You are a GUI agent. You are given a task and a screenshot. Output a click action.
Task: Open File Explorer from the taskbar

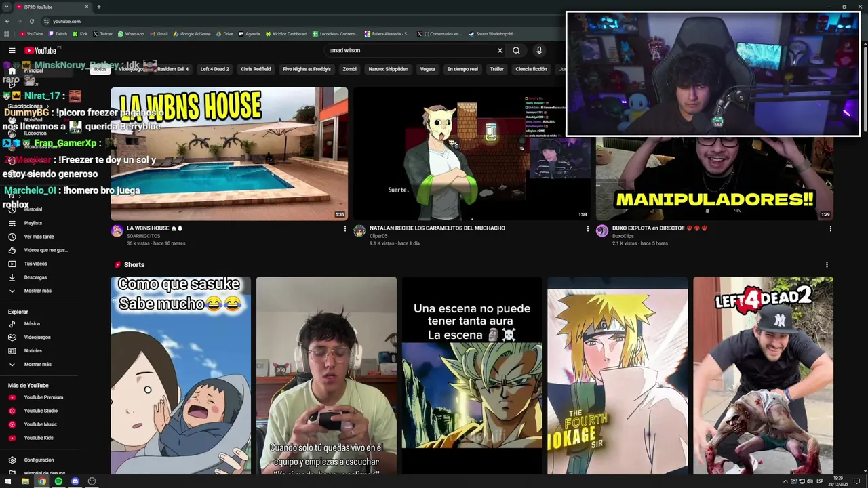25,481
